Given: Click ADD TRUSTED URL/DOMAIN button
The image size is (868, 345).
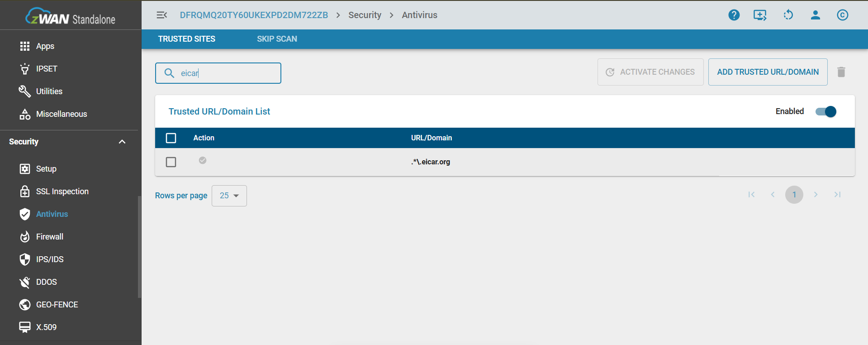Looking at the screenshot, I should (x=768, y=72).
